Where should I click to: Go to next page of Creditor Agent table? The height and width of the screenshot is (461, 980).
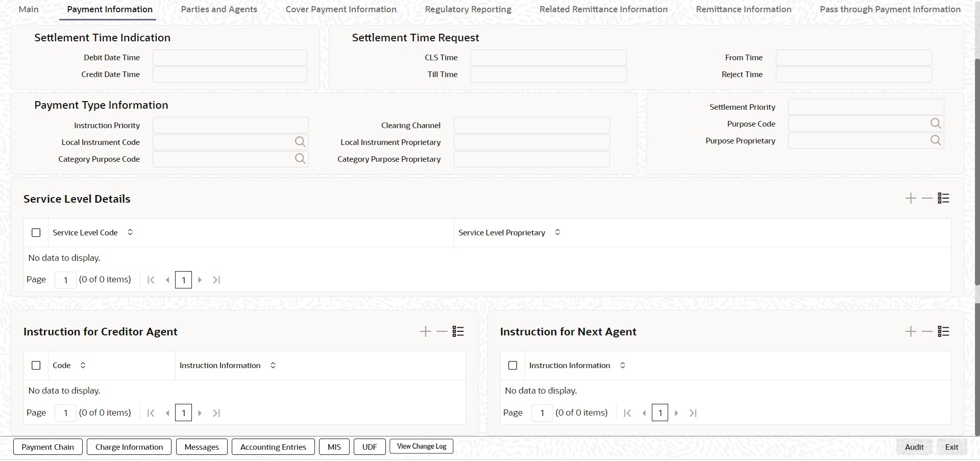pos(200,413)
